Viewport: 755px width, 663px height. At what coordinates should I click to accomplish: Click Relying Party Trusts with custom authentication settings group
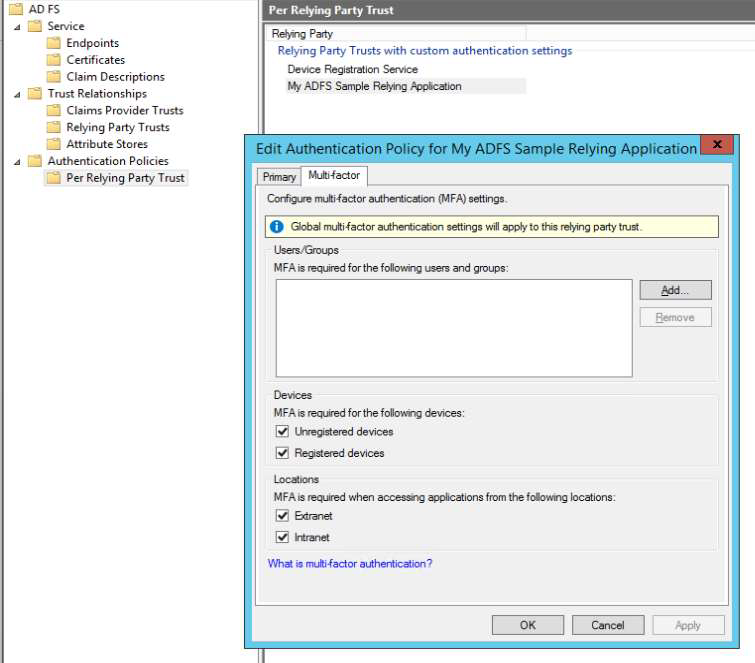click(425, 51)
